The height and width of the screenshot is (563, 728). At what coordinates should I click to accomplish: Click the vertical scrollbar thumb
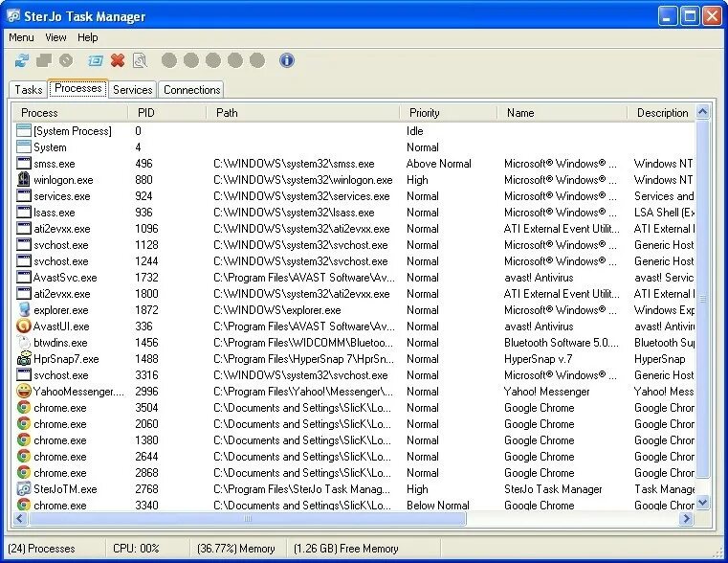pyautogui.click(x=702, y=299)
